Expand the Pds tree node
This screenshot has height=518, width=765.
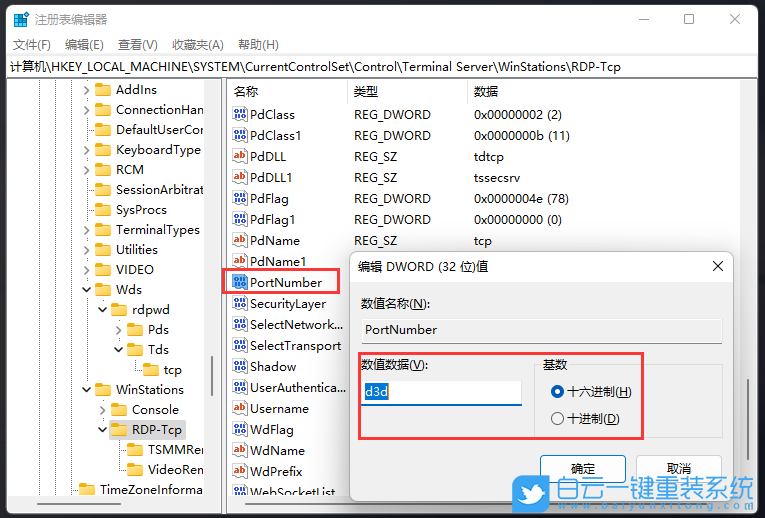click(x=119, y=330)
